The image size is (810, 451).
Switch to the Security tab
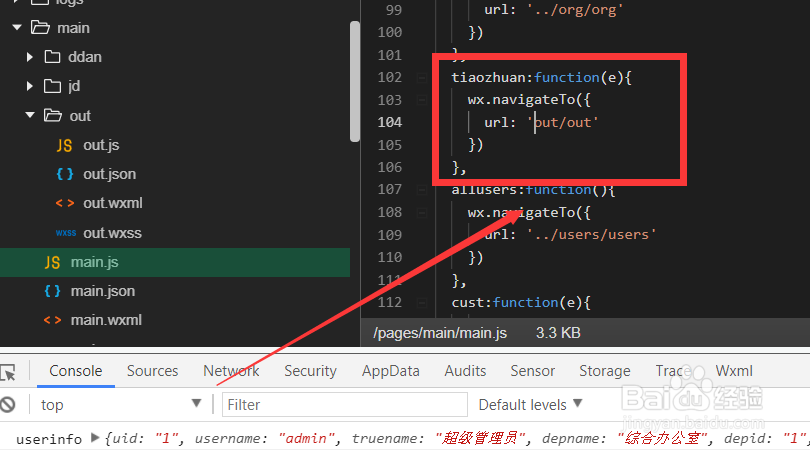[310, 371]
